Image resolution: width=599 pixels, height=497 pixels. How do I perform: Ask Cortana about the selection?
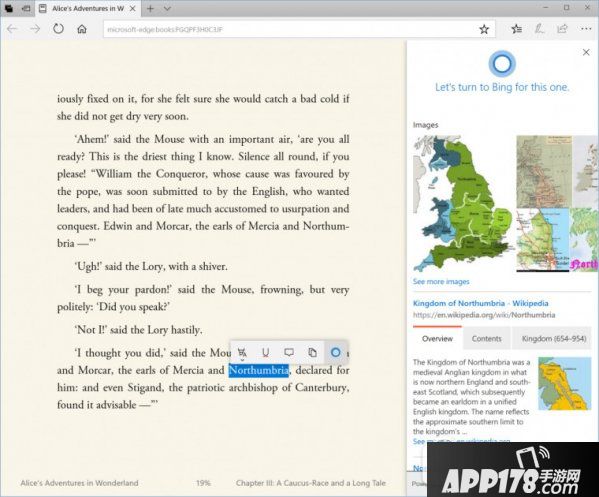tap(335, 352)
